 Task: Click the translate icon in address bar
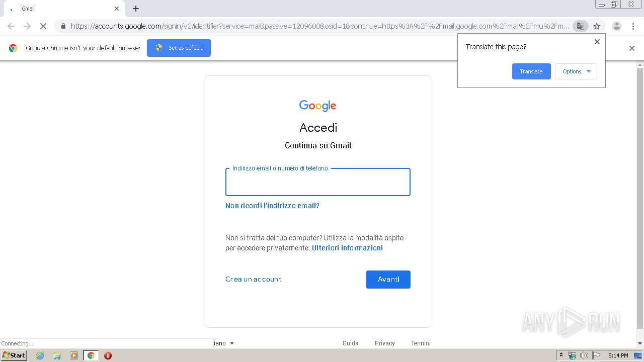click(580, 26)
